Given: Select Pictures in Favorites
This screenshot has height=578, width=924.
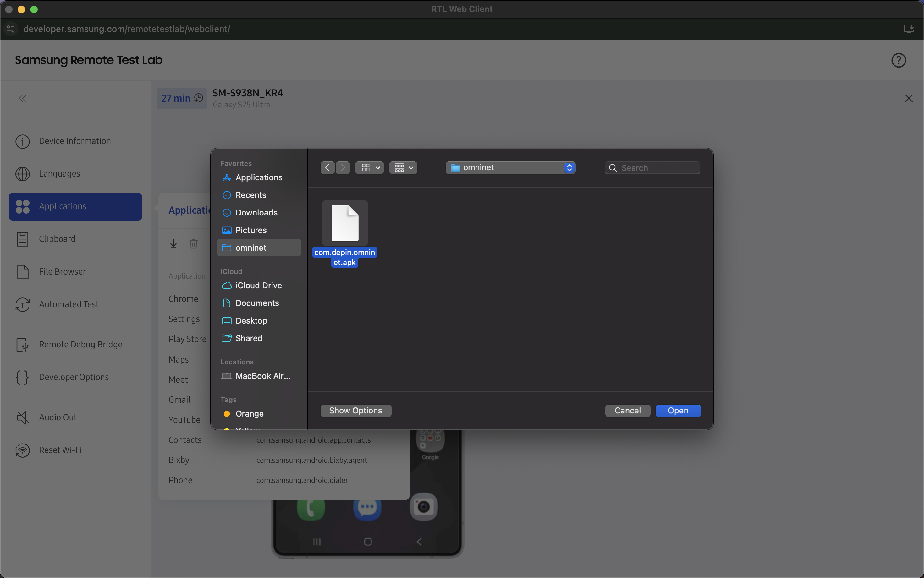Looking at the screenshot, I should point(259,230).
